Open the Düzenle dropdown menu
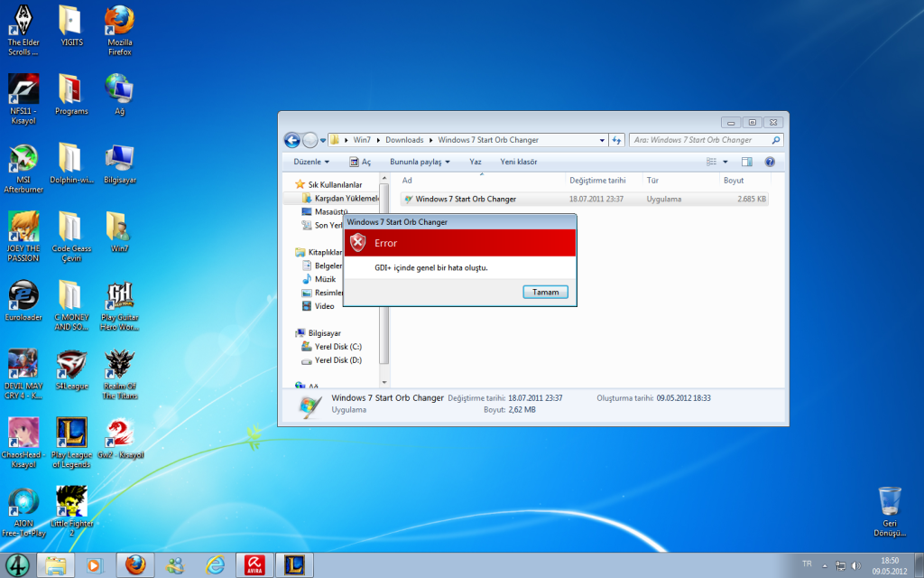Viewport: 924px width, 578px height. point(311,162)
